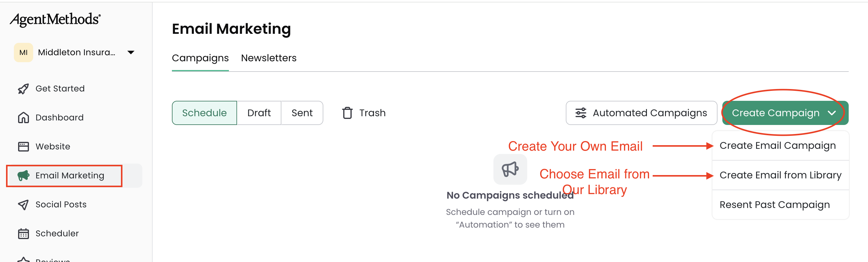Image resolution: width=868 pixels, height=262 pixels.
Task: Click the Scheduler calendar icon
Action: 23,234
